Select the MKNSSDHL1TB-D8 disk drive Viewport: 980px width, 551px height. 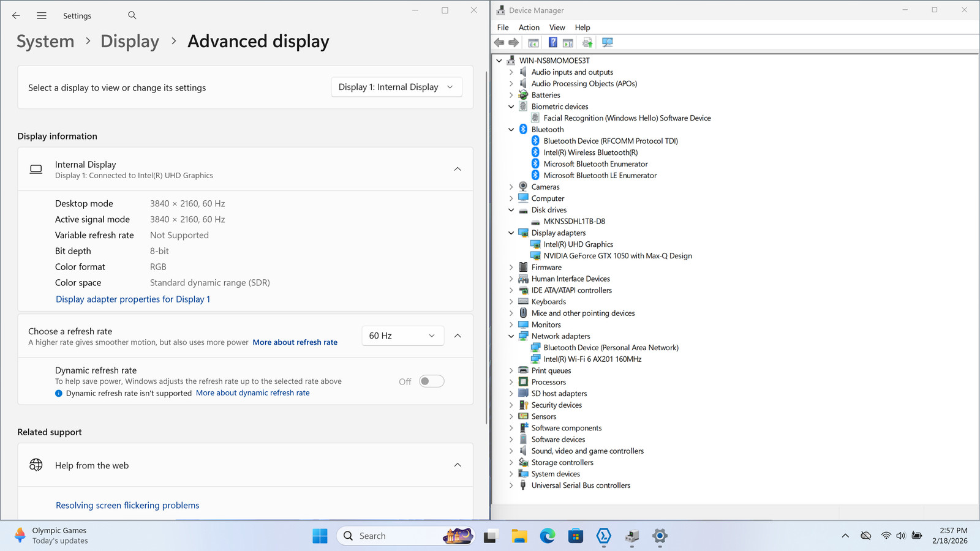point(574,222)
